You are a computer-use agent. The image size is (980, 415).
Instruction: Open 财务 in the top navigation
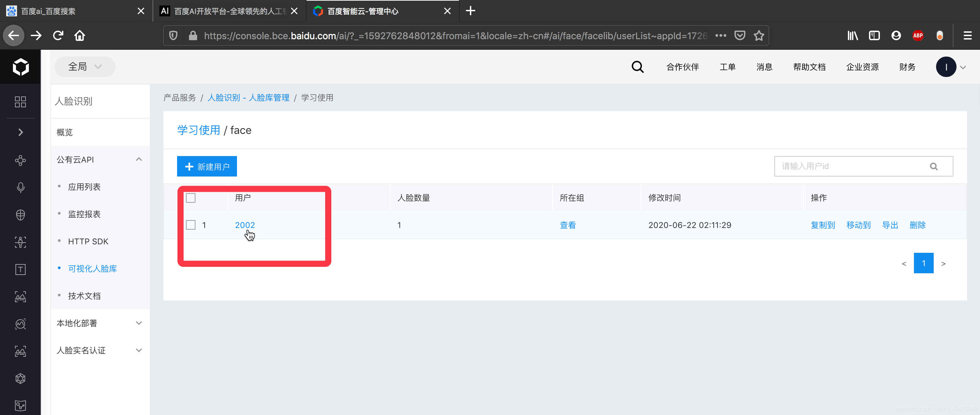907,67
